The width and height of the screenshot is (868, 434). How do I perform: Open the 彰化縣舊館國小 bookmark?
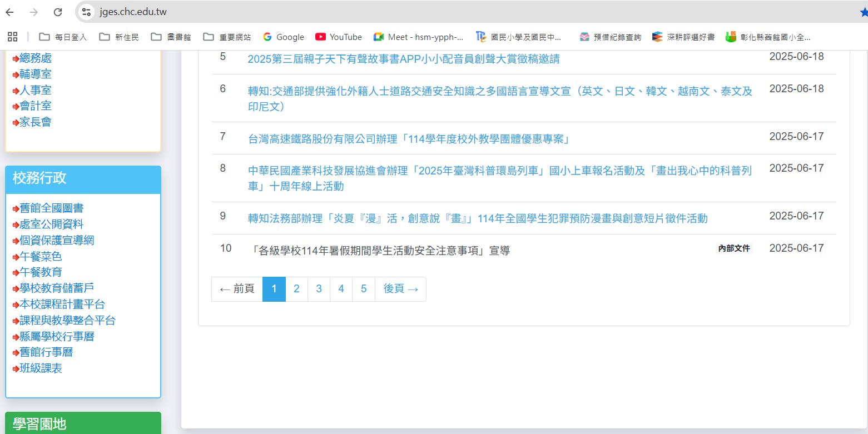coord(768,37)
